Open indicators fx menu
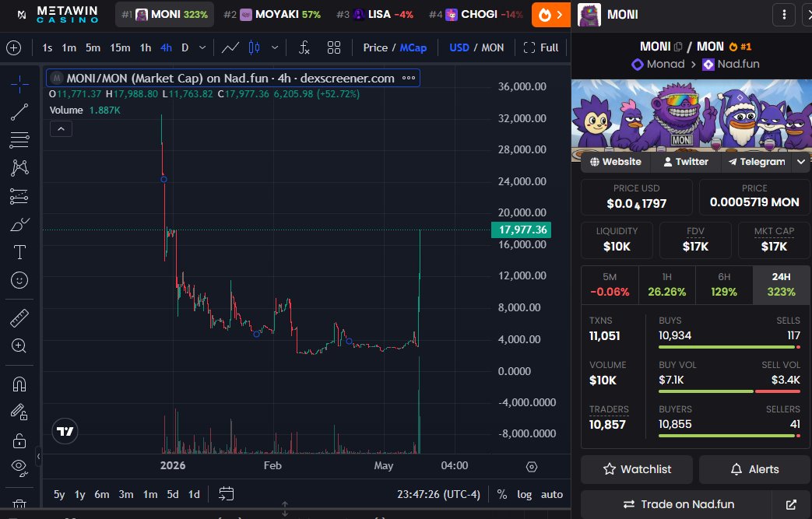This screenshot has width=812, height=519. coord(304,47)
